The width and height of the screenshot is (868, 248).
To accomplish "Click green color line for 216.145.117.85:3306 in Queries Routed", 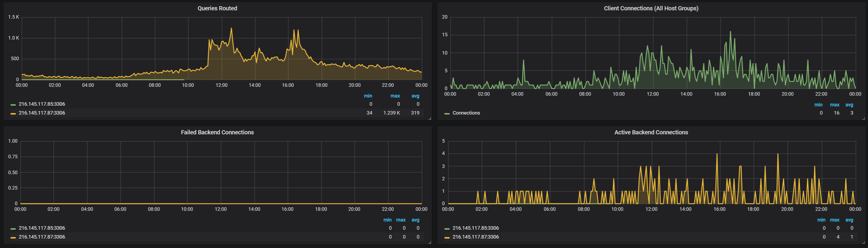I will point(13,105).
